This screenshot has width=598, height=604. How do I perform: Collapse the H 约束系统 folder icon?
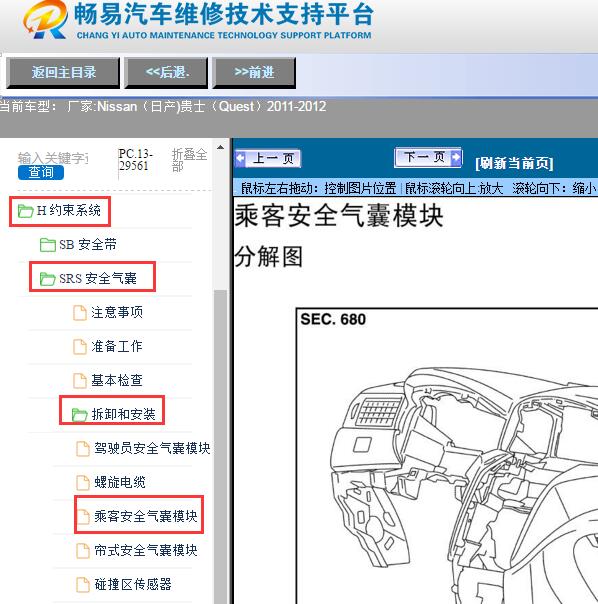[25, 211]
